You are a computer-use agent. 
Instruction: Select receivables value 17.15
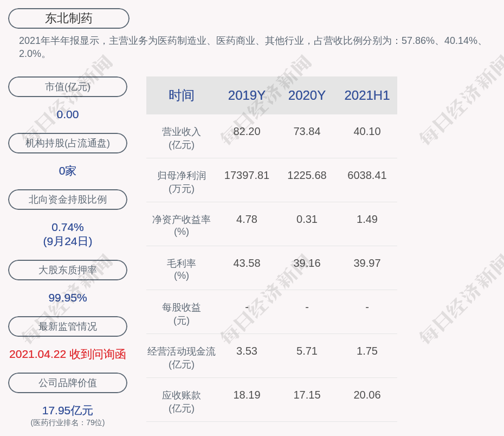click(307, 395)
